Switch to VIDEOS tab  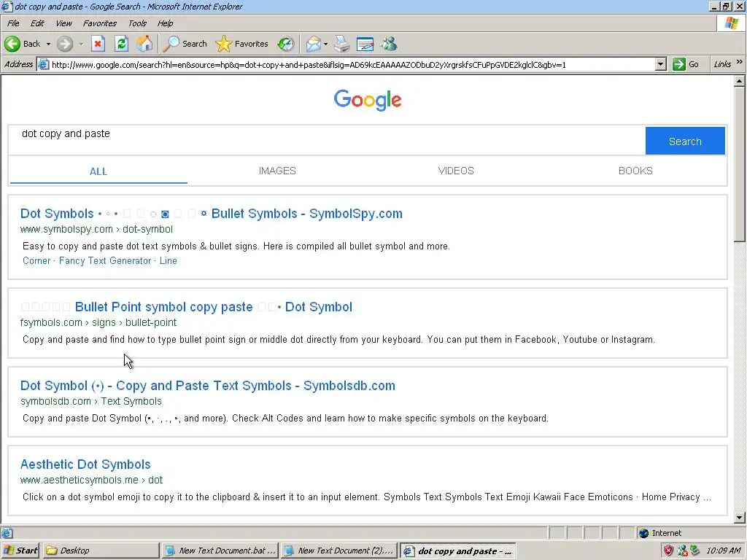(456, 171)
